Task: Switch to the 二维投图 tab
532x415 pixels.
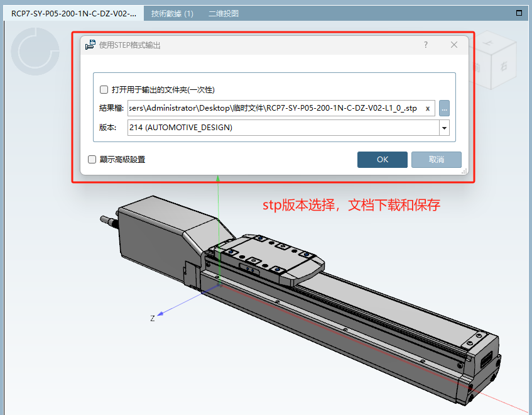Action: tap(223, 14)
